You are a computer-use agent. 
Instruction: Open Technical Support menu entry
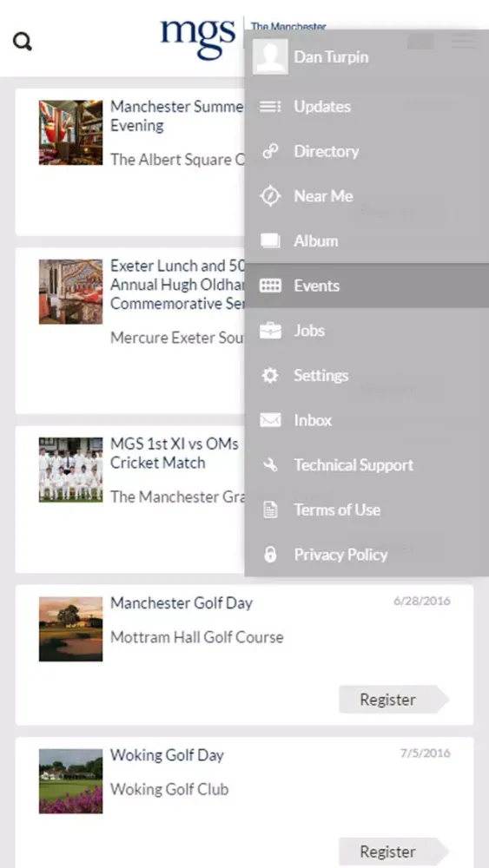[x=367, y=465]
